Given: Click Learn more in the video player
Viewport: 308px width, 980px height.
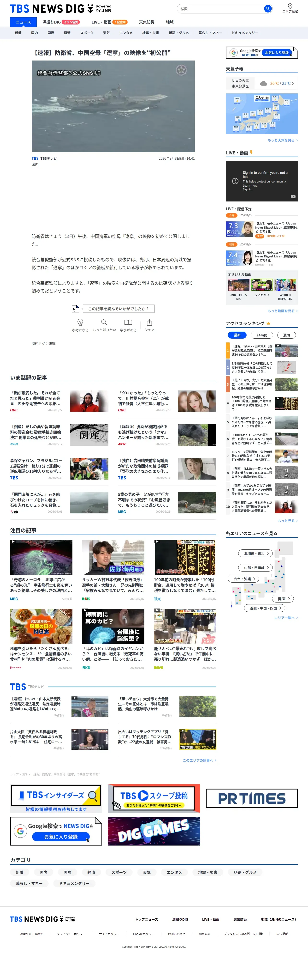Looking at the screenshot, I should coord(250,186).
